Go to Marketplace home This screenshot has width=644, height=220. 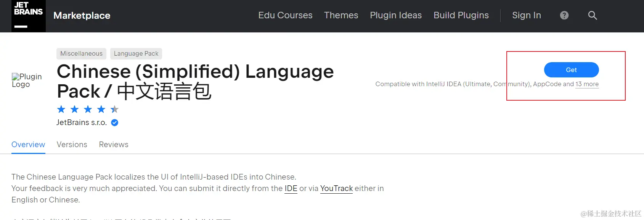(82, 16)
